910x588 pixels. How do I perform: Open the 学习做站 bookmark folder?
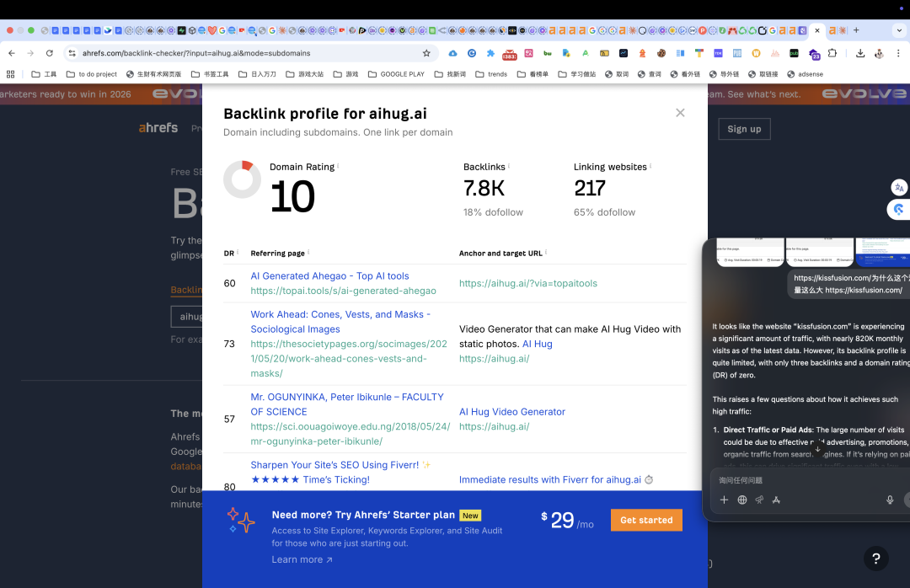point(577,74)
